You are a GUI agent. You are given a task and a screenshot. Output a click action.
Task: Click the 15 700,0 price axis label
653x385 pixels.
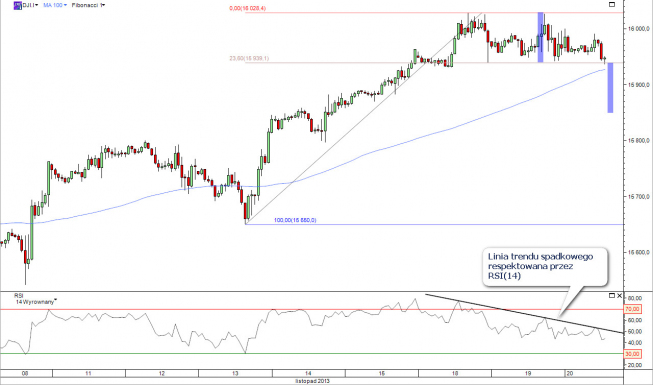pos(638,196)
